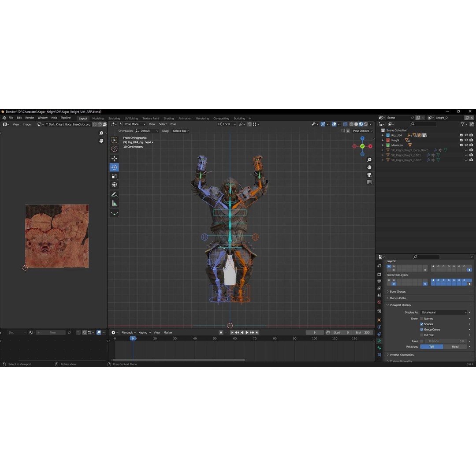Open the Pose Options dropdown

pos(362,131)
